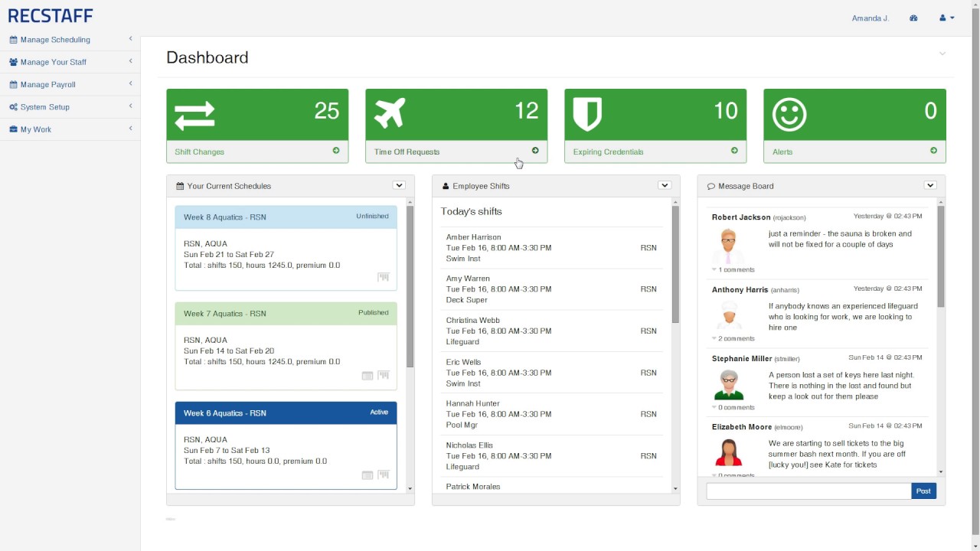980x551 pixels.
Task: Click the chevron next to System Setup
Action: click(130, 106)
